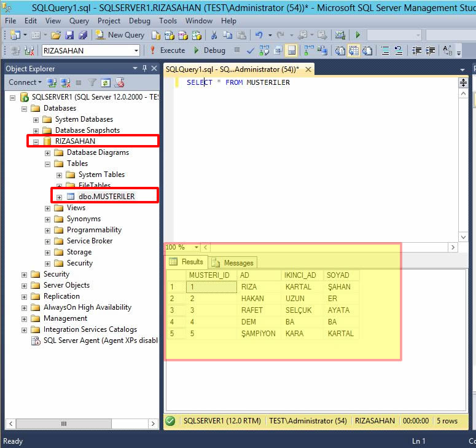Viewport: 476px width, 448px height.
Task: Collapse the Tables folder node
Action: (x=48, y=163)
